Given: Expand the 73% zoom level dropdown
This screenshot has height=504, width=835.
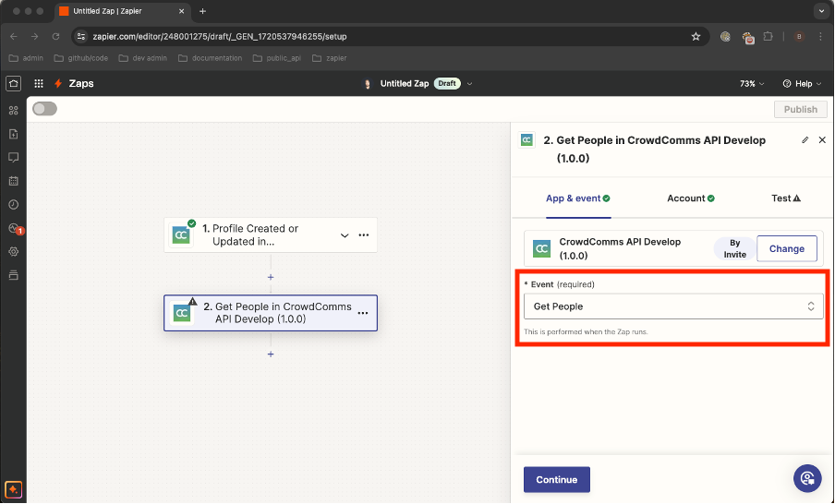Looking at the screenshot, I should coord(752,83).
